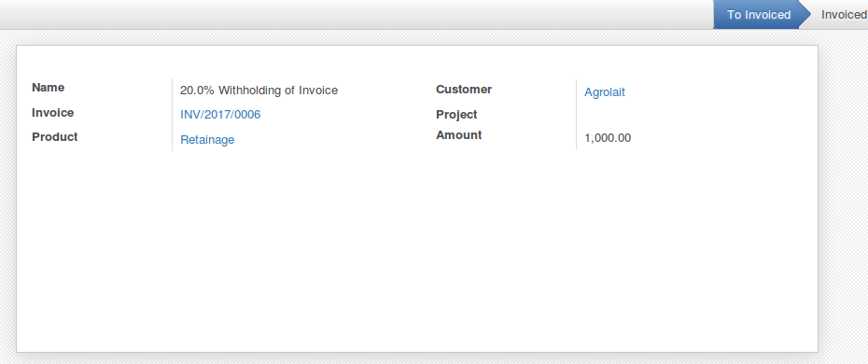Click the 20.0% Withholding of Invoice text

tap(259, 91)
